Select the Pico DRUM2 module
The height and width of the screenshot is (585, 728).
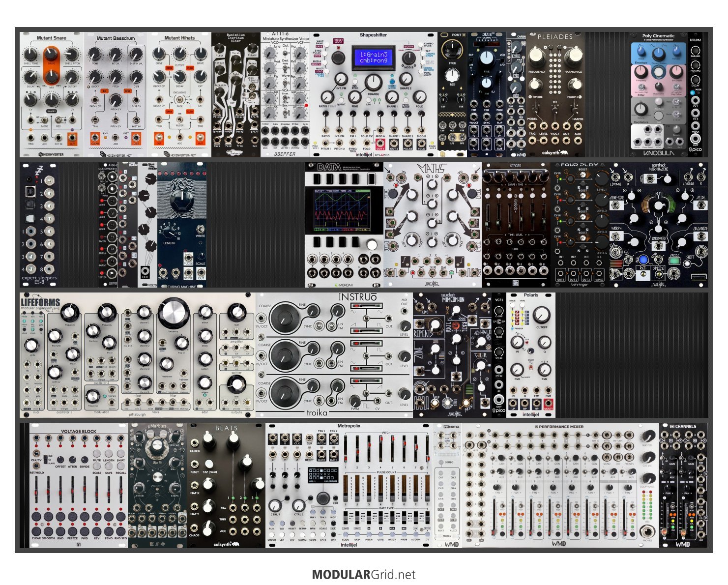tap(696, 95)
